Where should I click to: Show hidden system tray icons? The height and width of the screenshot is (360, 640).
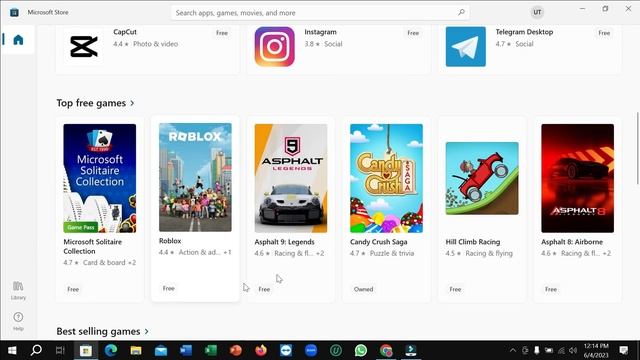click(513, 351)
